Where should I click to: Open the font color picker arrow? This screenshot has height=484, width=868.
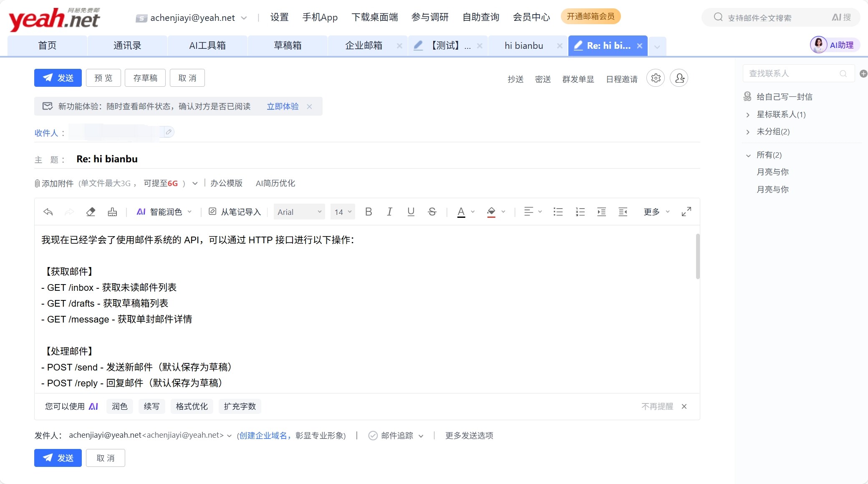coord(473,212)
